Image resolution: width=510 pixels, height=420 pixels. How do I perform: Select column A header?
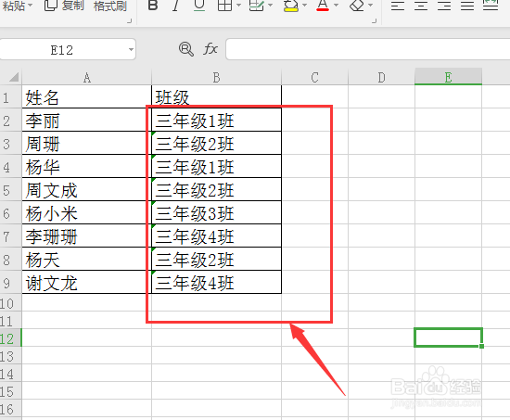click(x=87, y=78)
